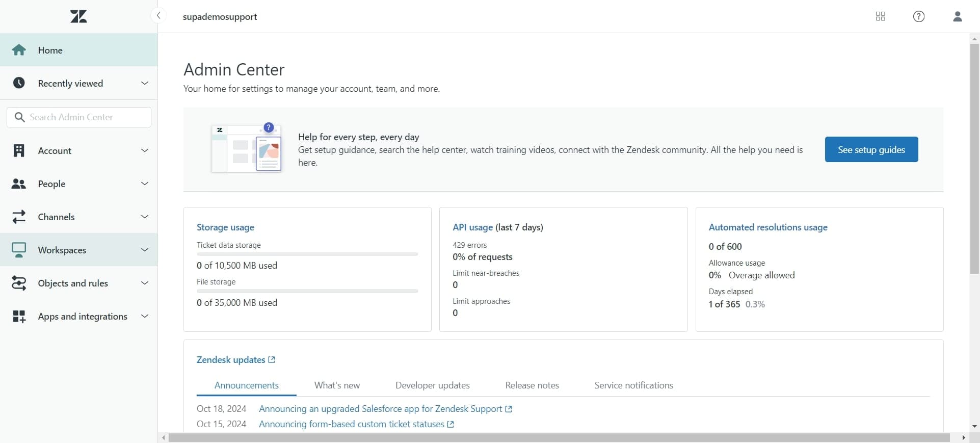Click the File storage progress bar
The height and width of the screenshot is (443, 980).
tap(307, 291)
